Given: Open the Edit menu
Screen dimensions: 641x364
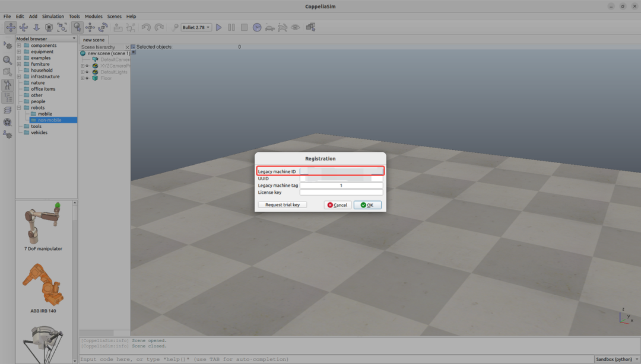Looking at the screenshot, I should pos(20,17).
